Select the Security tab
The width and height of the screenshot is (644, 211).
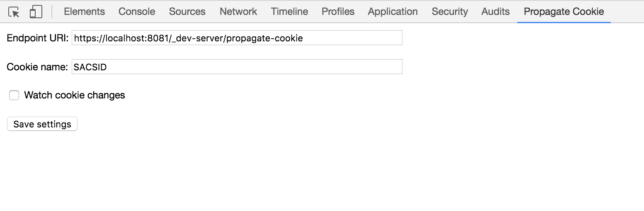pos(450,12)
